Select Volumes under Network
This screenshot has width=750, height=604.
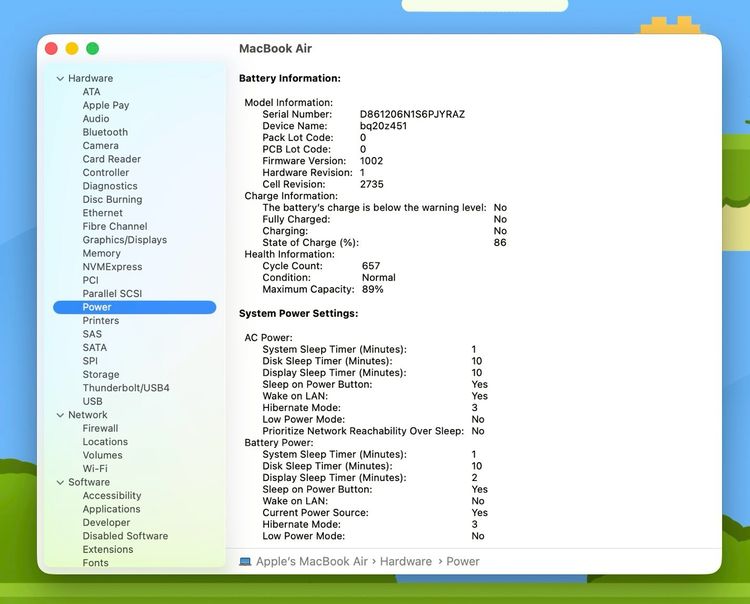tap(102, 455)
